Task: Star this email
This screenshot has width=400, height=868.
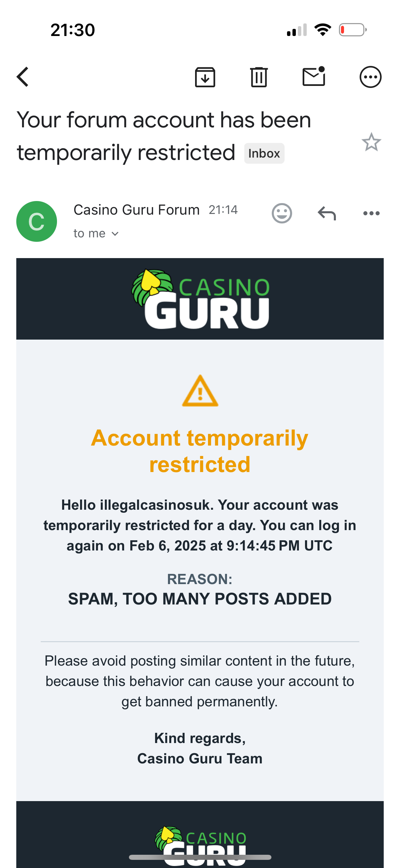Action: (371, 142)
